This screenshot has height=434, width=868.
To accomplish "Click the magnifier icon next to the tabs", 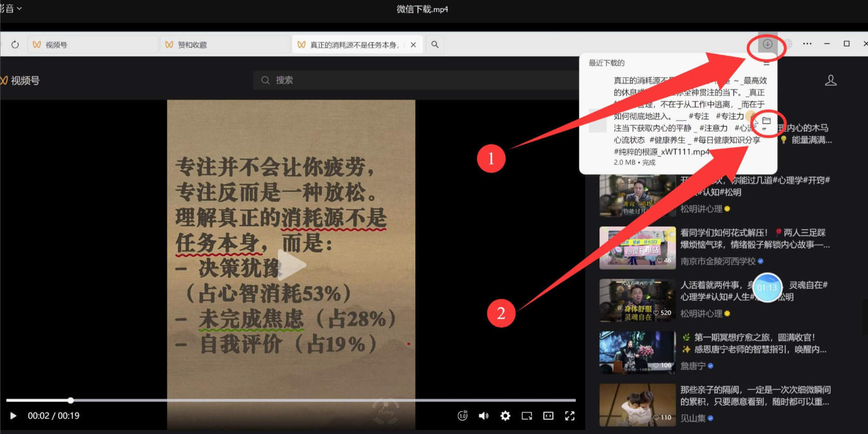I will coord(435,45).
